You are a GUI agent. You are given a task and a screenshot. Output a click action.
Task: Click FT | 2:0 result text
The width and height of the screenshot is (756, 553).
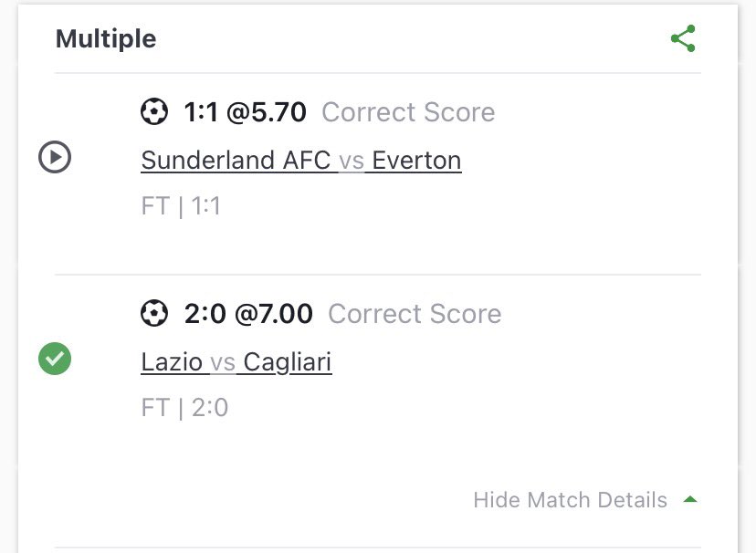click(184, 407)
